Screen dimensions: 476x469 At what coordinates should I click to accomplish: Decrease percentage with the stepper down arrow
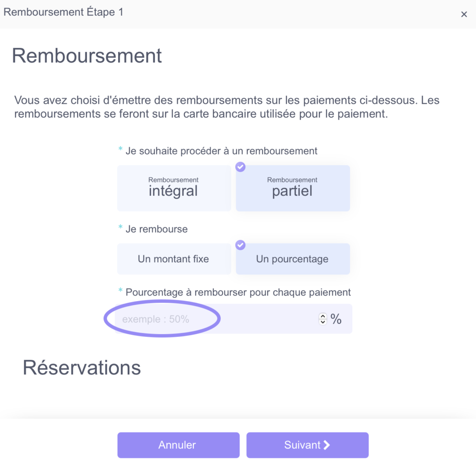[323, 322]
